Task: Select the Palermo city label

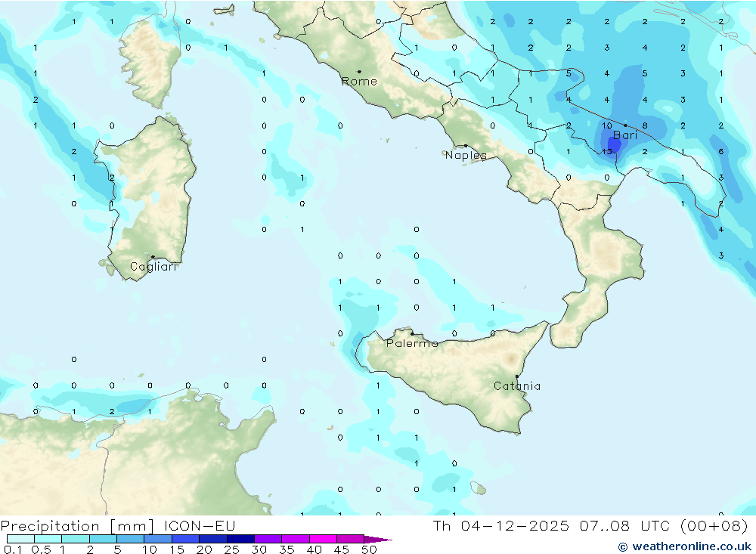Action: 412,343
